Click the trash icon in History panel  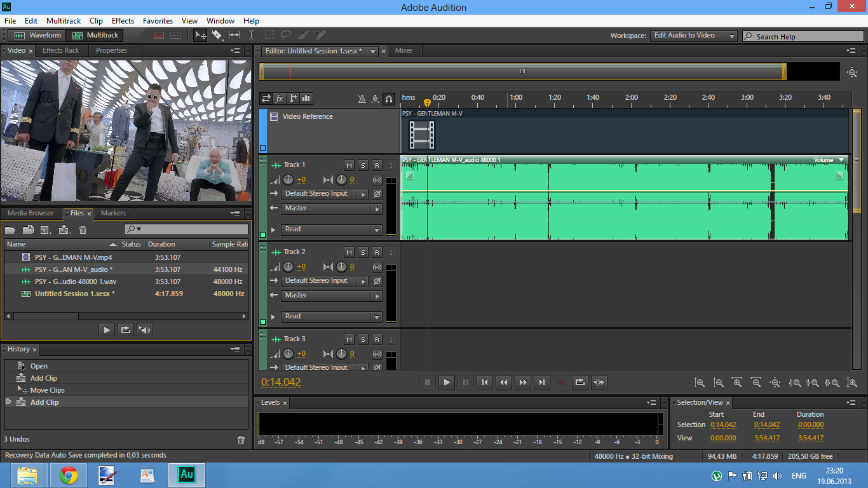tap(241, 440)
